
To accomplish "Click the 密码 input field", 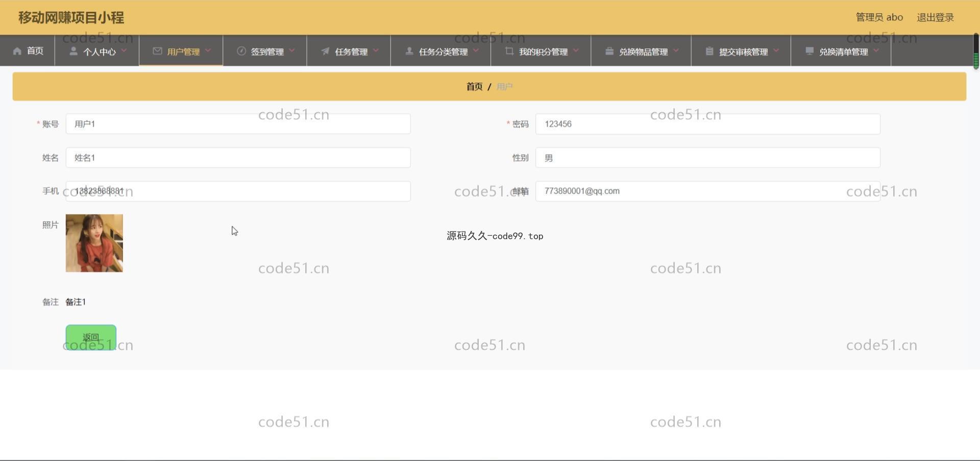I will (708, 124).
